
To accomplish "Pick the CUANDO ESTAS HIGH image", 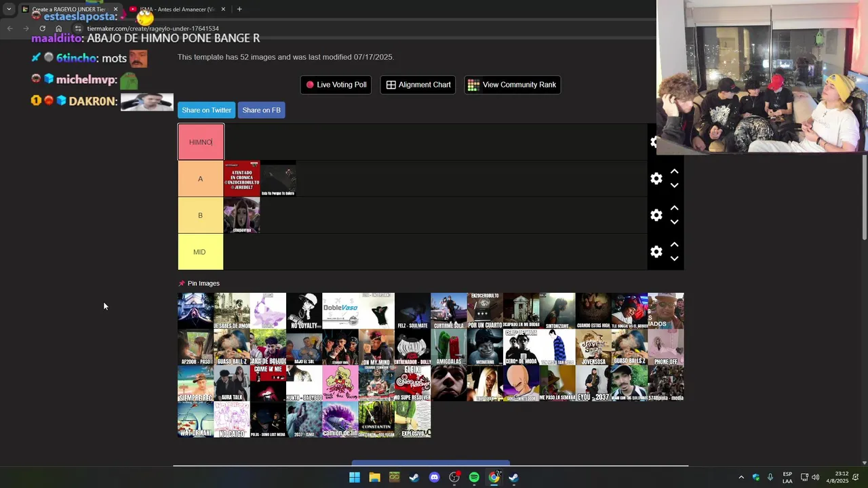I will point(593,310).
